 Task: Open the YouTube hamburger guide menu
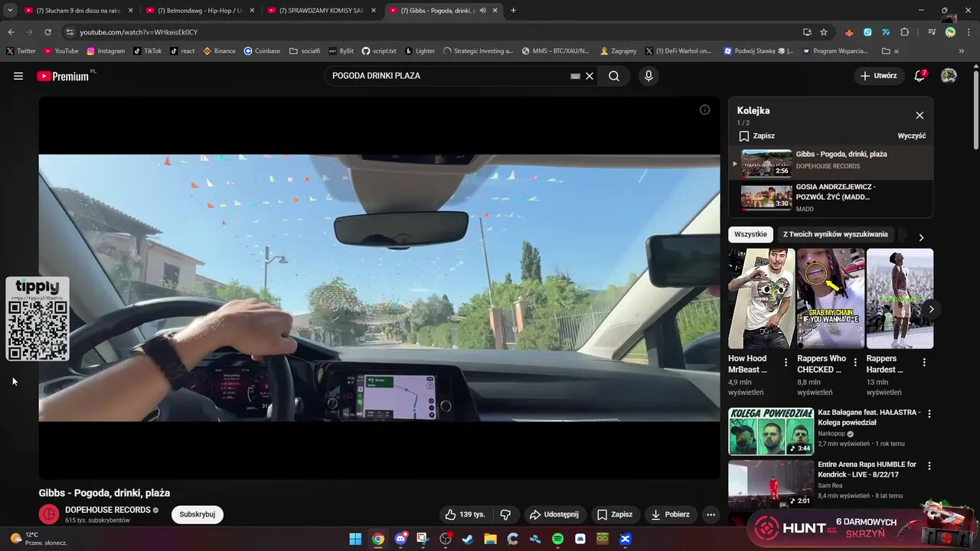(18, 76)
